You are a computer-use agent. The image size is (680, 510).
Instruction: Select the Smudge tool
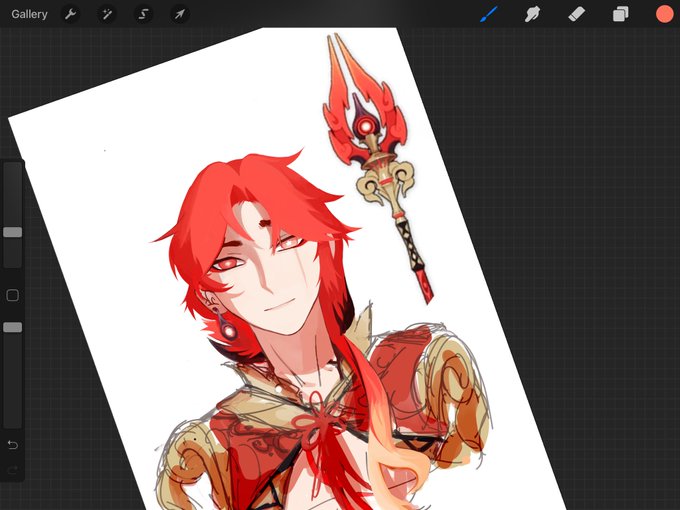[x=532, y=14]
